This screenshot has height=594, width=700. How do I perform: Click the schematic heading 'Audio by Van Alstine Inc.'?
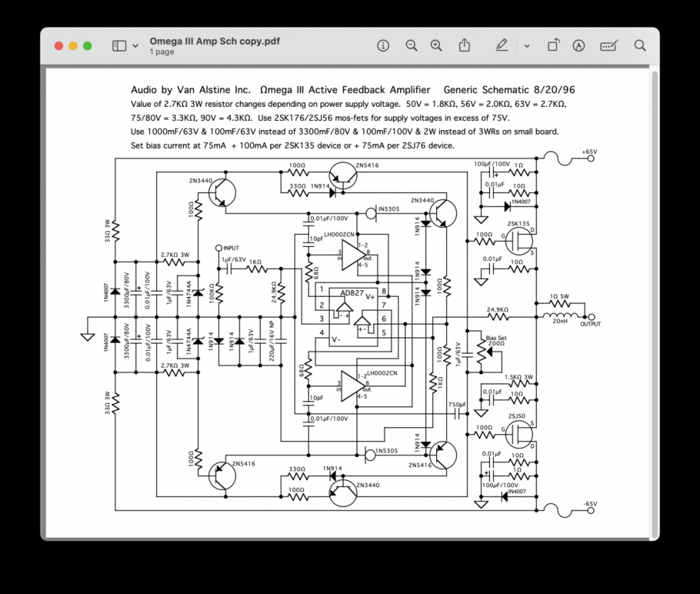[x=191, y=90]
